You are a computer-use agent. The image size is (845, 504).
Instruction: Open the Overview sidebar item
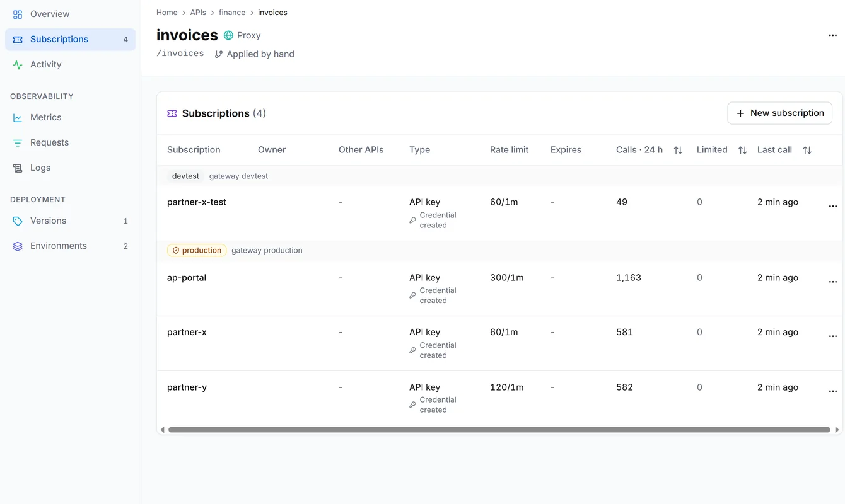pos(70,14)
